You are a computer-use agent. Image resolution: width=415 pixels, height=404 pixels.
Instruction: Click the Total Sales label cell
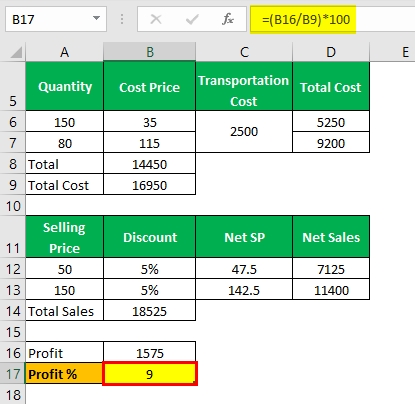point(65,311)
